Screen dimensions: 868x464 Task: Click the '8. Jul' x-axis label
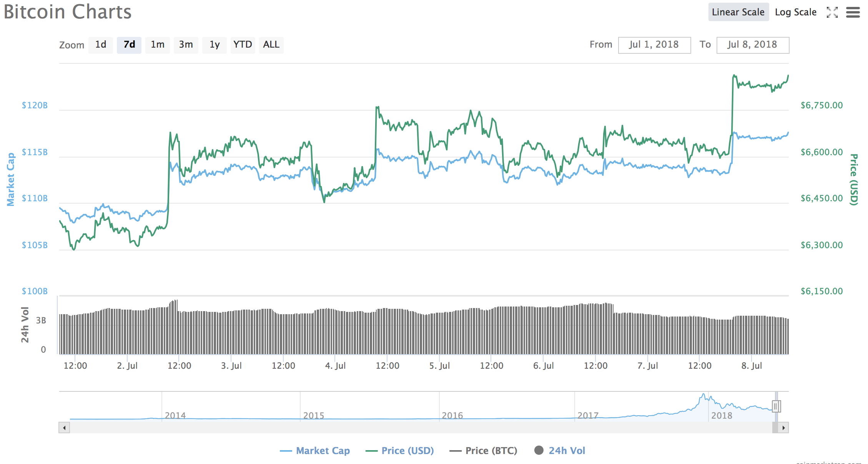point(752,366)
